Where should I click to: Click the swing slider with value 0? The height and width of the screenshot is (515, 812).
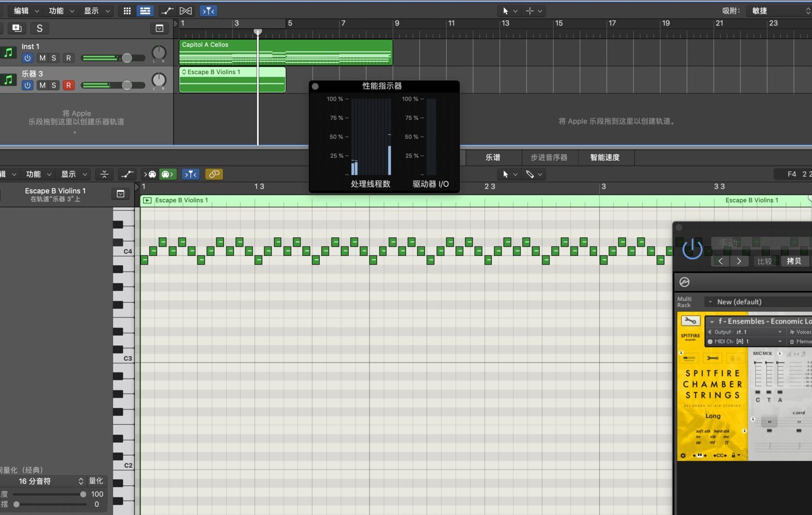(49, 504)
